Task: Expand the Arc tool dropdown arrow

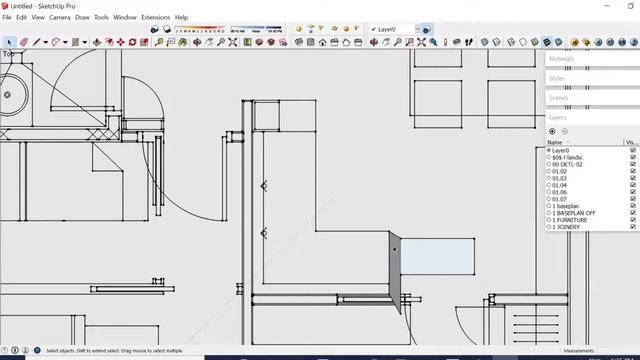Action: 65,42
